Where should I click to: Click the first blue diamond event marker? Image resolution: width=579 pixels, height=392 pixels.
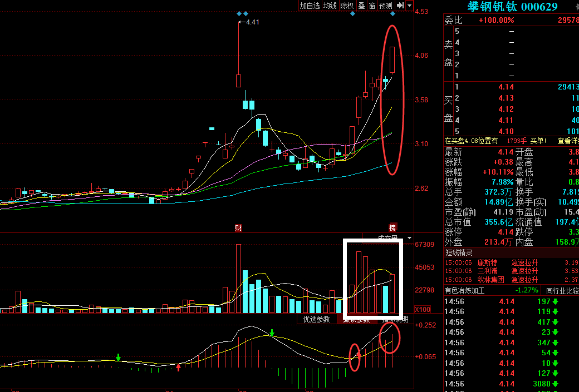[239, 13]
